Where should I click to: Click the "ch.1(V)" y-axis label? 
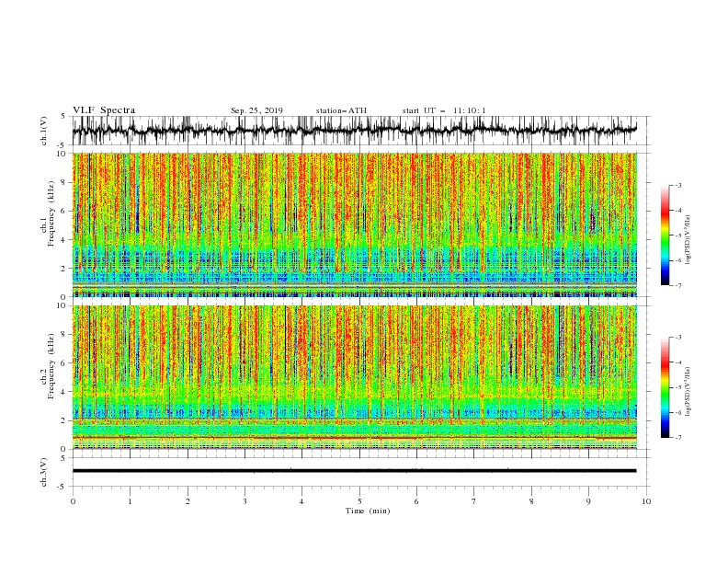(44, 131)
